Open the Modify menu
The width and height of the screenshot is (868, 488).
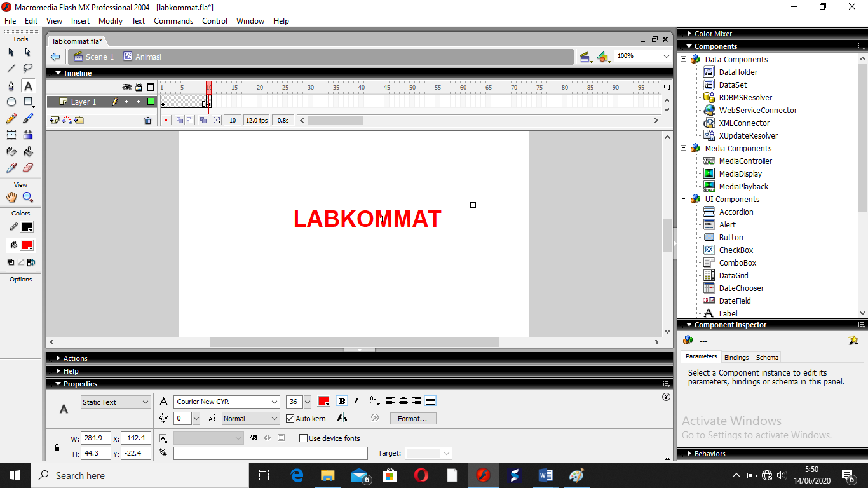click(110, 21)
